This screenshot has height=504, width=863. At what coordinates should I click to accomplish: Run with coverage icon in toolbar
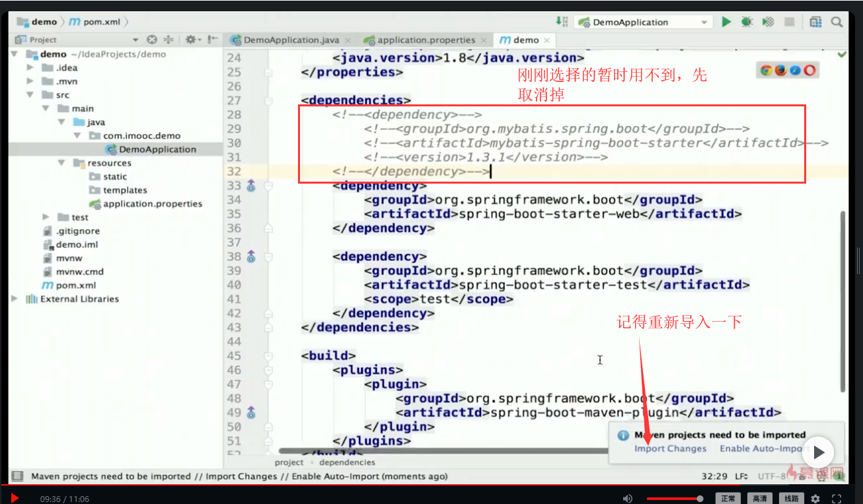(767, 22)
